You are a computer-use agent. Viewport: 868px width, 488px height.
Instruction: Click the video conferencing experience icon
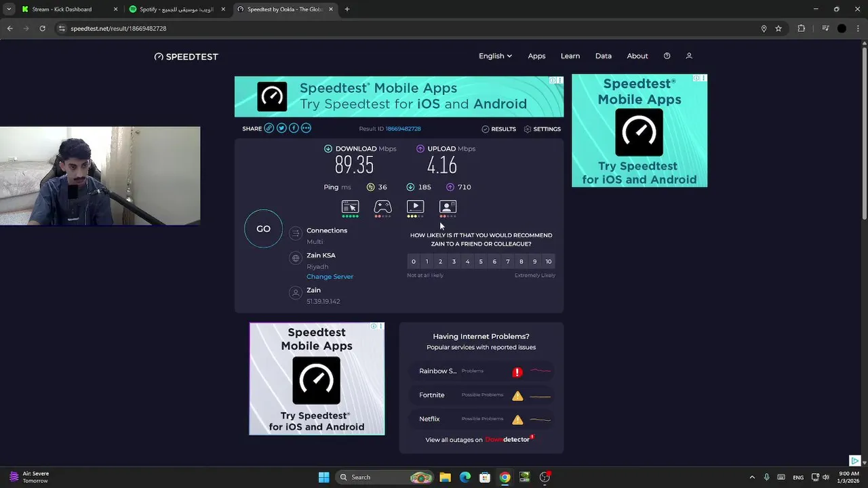click(448, 207)
